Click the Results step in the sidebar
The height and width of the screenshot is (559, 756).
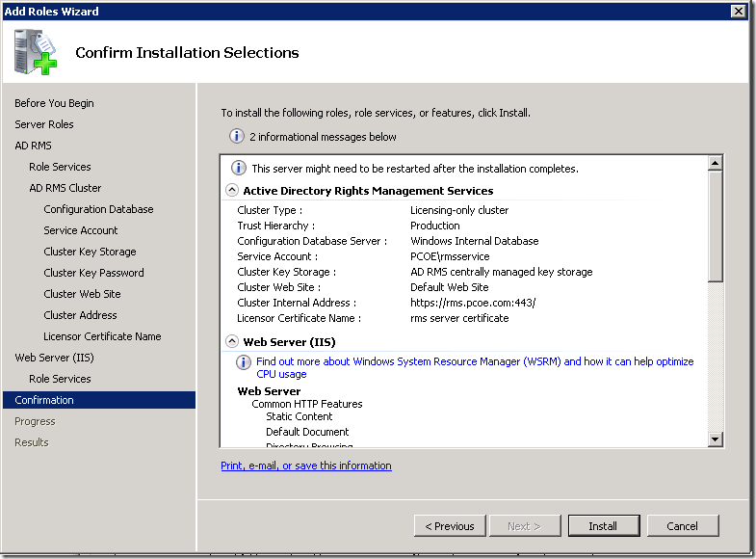(x=32, y=442)
